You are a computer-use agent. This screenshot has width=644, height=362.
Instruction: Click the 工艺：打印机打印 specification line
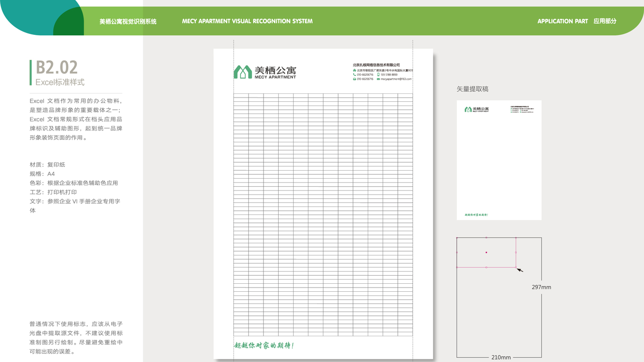point(53,192)
